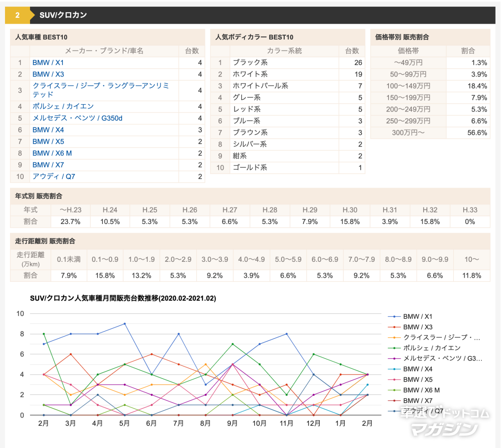
Task: Click the ブルー系 color row
Action: point(287,121)
